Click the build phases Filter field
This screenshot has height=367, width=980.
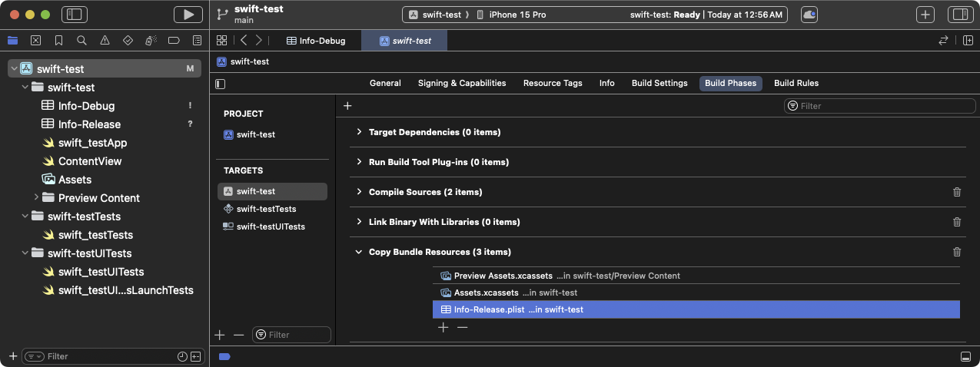(875, 106)
